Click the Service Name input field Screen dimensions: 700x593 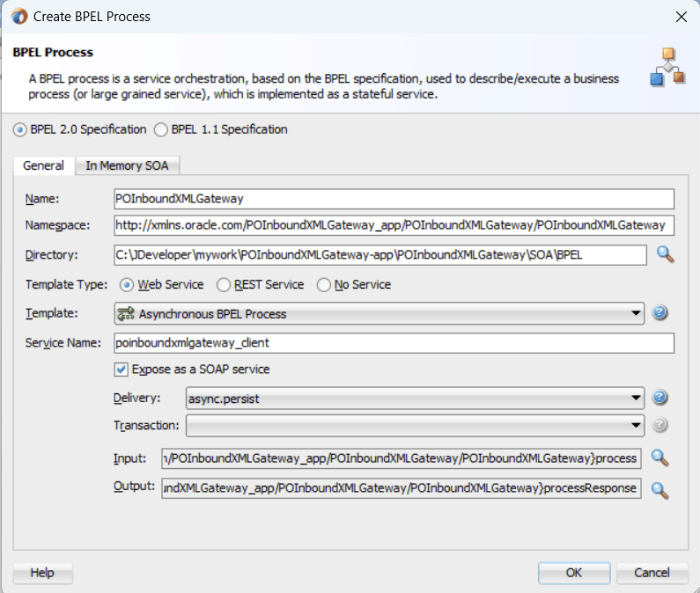click(x=394, y=342)
